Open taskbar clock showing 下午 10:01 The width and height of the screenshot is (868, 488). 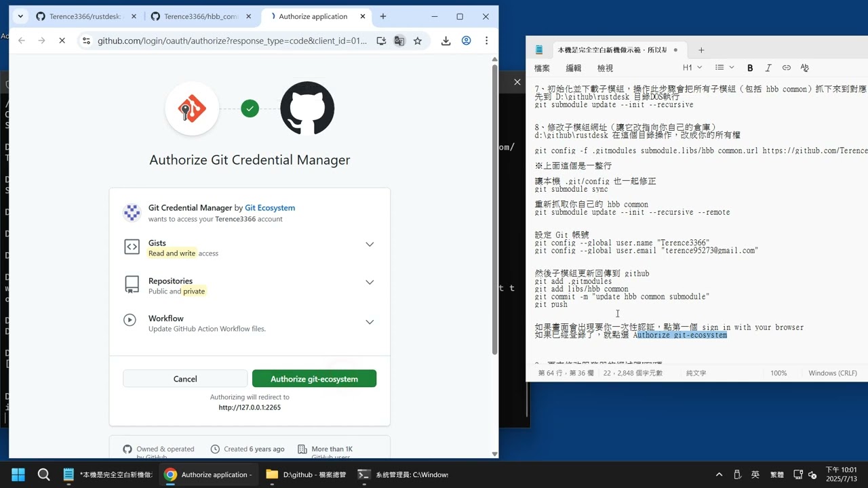click(x=841, y=474)
